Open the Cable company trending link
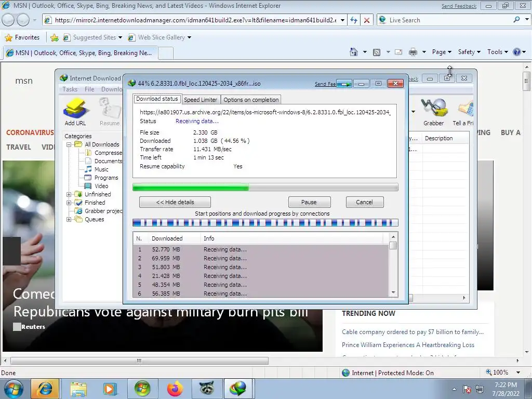Screen dimensions: 532x399 413,332
